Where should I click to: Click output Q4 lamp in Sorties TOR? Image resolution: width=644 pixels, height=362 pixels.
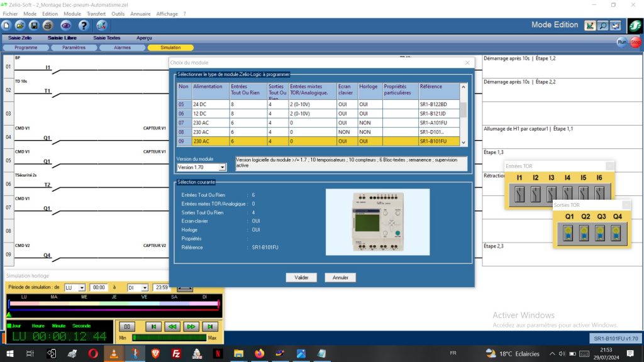(x=616, y=233)
